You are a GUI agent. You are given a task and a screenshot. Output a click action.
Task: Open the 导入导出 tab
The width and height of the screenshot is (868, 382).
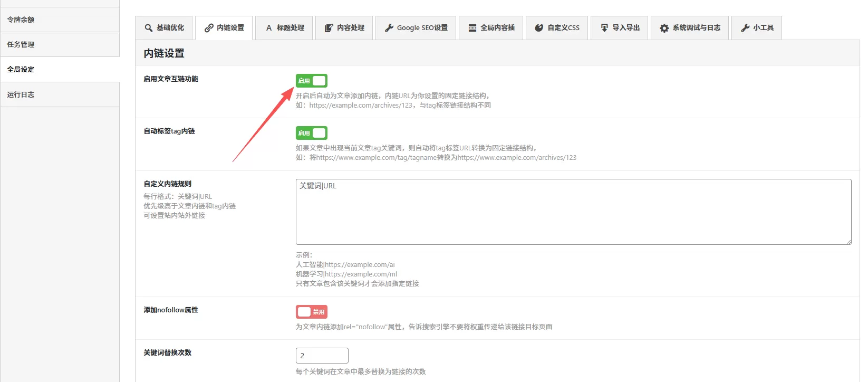tap(620, 28)
